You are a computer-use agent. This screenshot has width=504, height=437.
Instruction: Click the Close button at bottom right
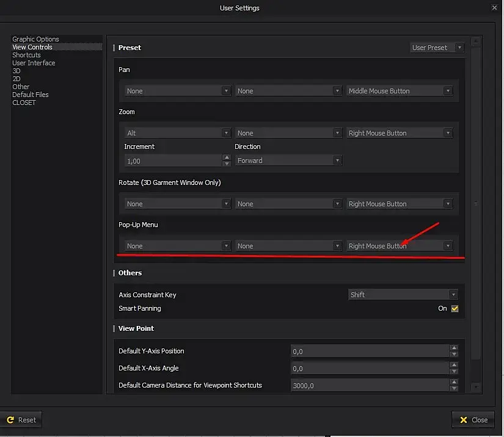[x=473, y=420]
